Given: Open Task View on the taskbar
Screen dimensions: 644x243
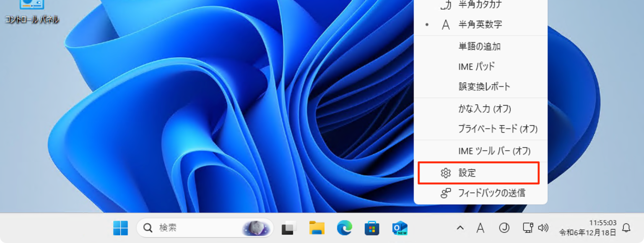Looking at the screenshot, I should 288,228.
